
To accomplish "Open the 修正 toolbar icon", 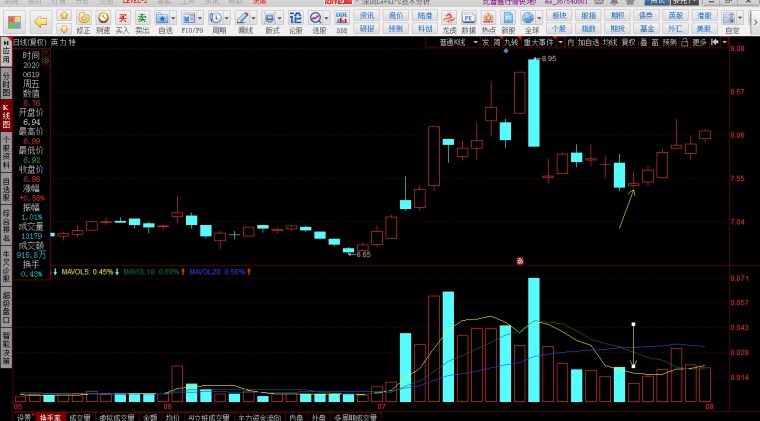I will pos(83,19).
